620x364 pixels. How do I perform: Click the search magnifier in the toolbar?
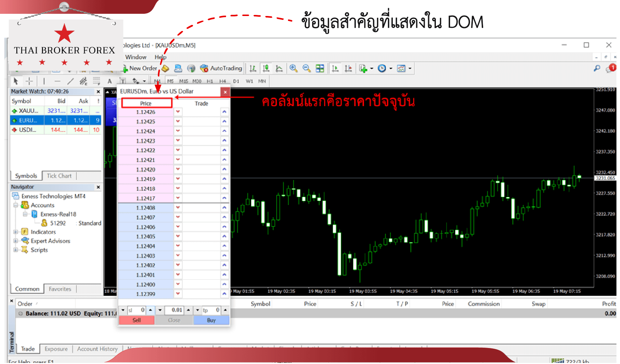pos(597,68)
